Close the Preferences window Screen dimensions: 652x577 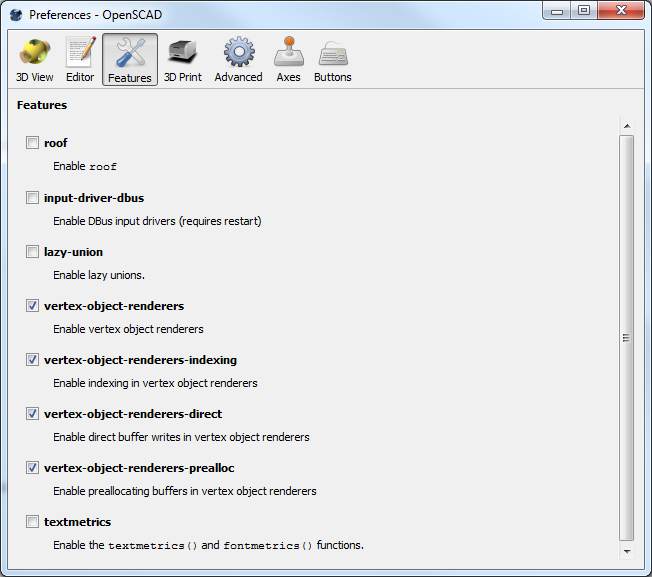point(620,11)
